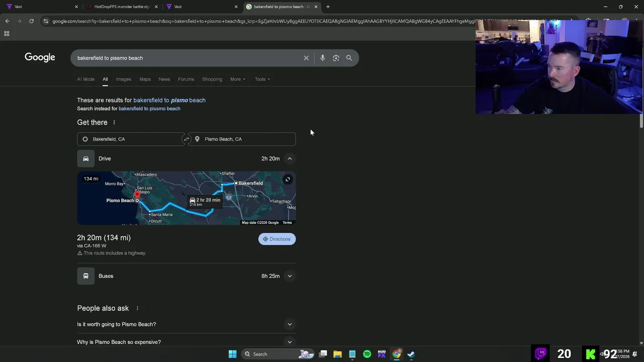Select the All results tab

click(x=105, y=79)
